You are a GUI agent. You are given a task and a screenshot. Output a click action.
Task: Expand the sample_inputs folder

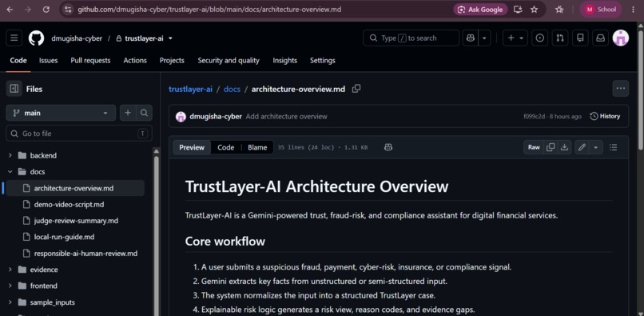pyautogui.click(x=10, y=302)
